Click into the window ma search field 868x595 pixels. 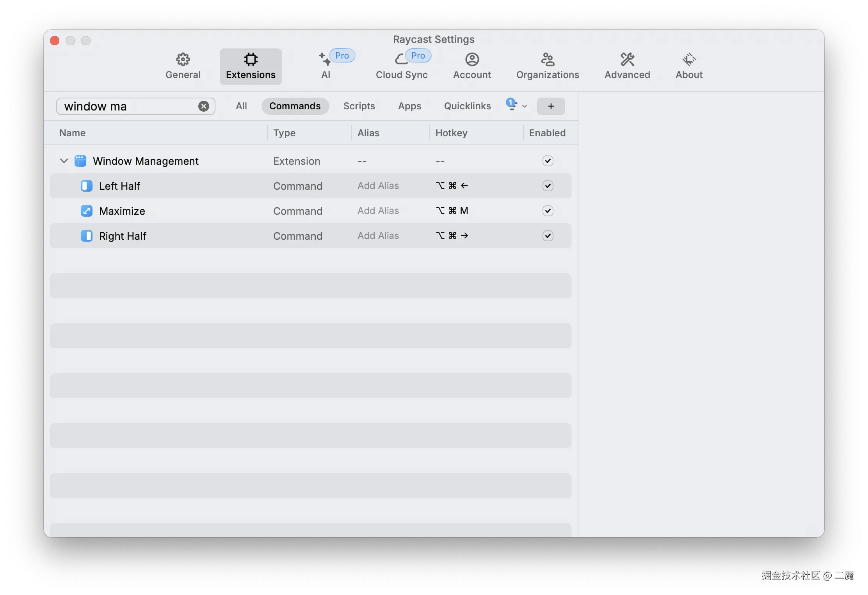coord(129,106)
